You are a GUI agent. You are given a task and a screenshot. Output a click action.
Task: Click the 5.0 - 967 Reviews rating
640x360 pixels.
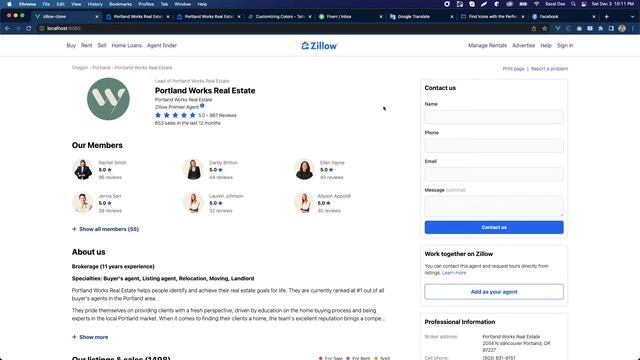click(x=217, y=116)
